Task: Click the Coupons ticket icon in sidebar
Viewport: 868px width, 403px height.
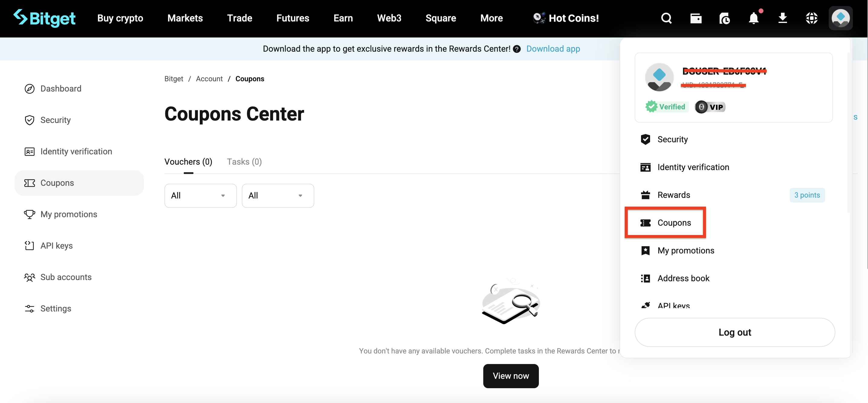Action: (x=30, y=183)
